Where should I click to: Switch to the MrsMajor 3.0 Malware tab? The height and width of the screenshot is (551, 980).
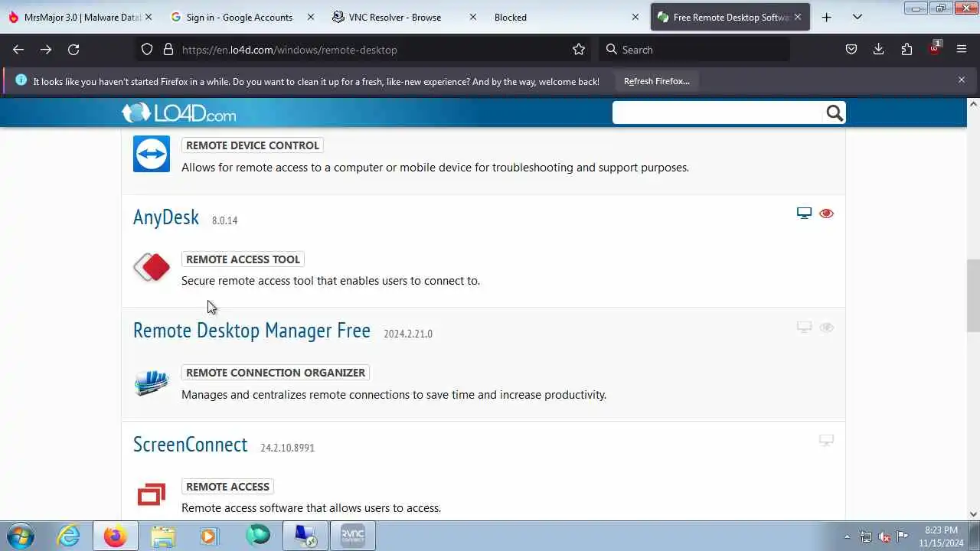pos(80,17)
